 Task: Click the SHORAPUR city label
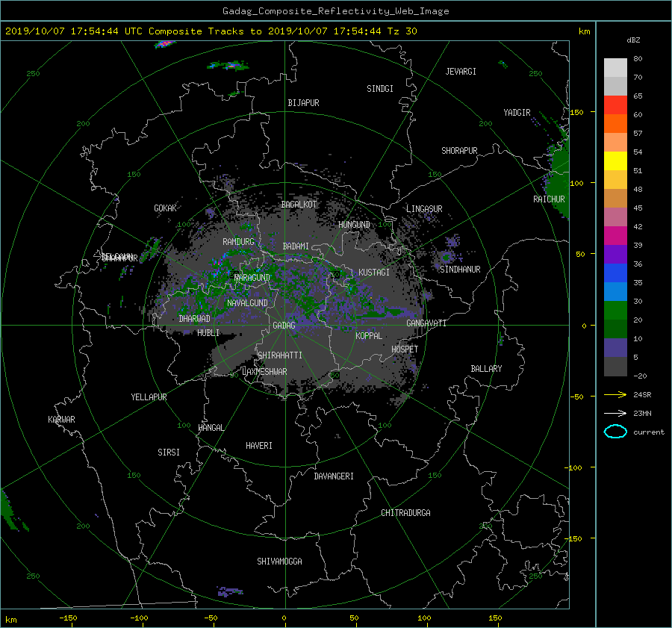(459, 151)
